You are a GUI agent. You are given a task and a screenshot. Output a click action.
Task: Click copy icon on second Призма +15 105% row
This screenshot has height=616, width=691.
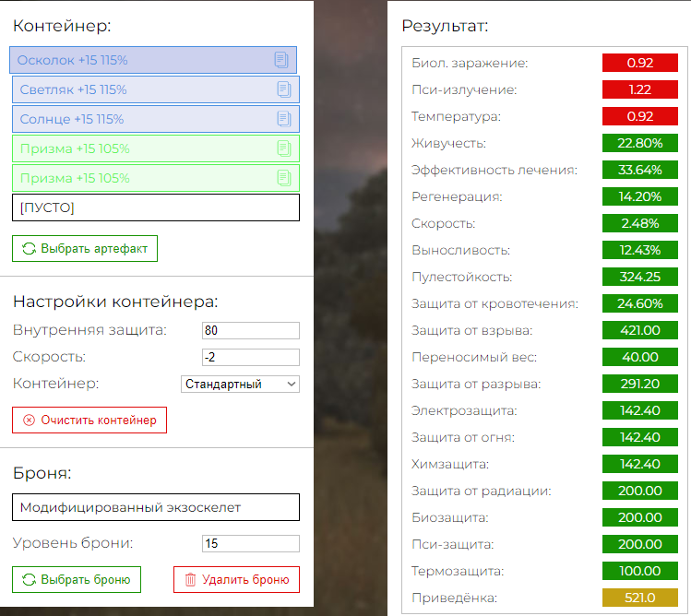(284, 178)
